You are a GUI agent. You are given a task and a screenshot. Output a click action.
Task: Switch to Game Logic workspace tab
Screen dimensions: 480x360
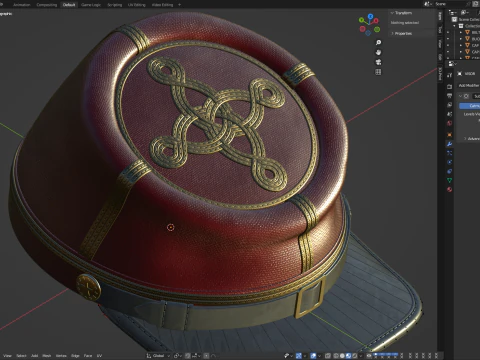click(91, 5)
